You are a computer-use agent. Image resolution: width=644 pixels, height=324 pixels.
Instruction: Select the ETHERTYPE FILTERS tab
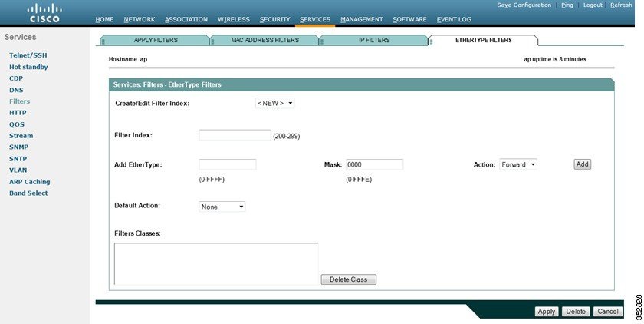[484, 40]
